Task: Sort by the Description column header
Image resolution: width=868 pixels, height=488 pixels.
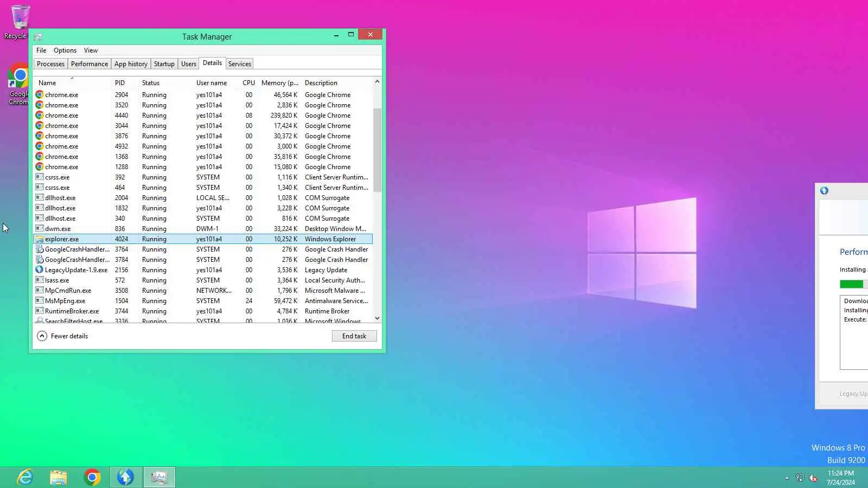Action: pyautogui.click(x=336, y=83)
